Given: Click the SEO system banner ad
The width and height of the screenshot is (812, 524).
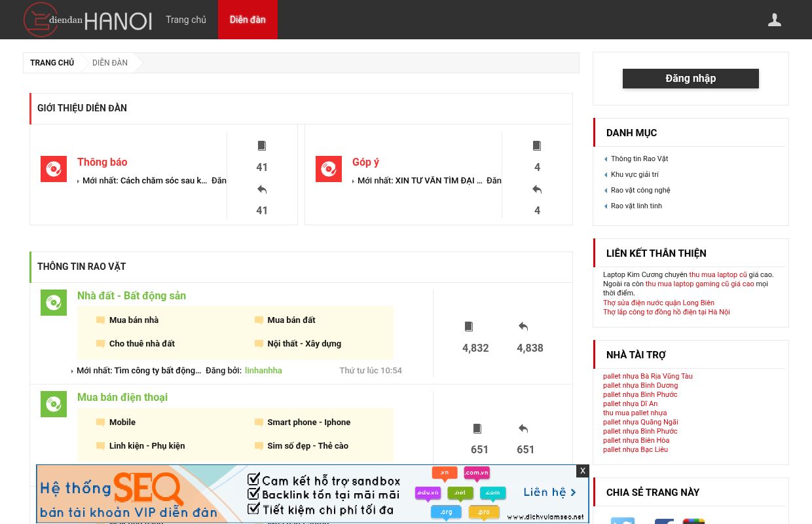Looking at the screenshot, I should pyautogui.click(x=308, y=495).
